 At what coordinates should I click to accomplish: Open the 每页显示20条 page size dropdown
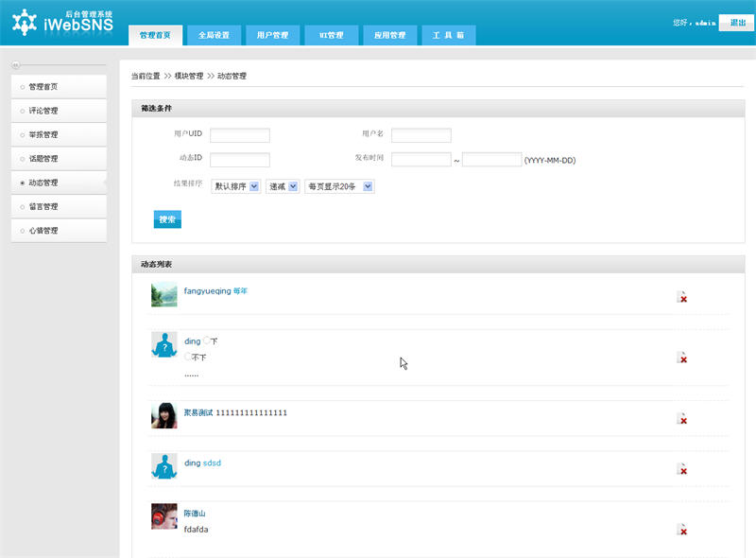[x=339, y=186]
